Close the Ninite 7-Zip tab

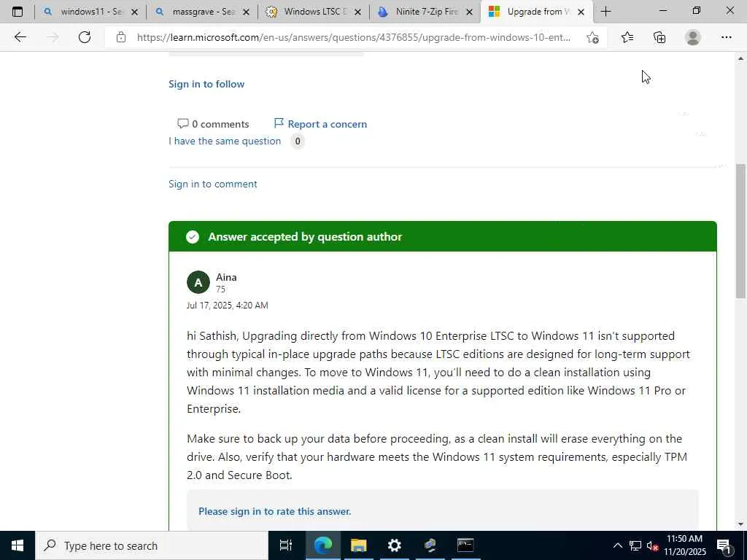coord(469,12)
